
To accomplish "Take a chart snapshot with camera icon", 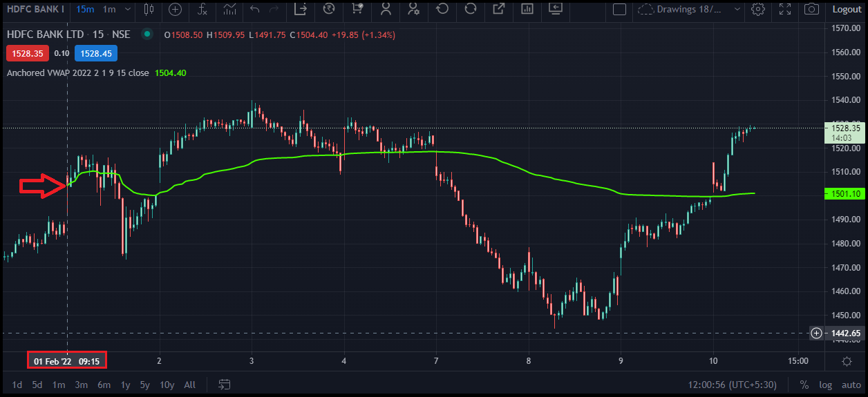I will (812, 9).
